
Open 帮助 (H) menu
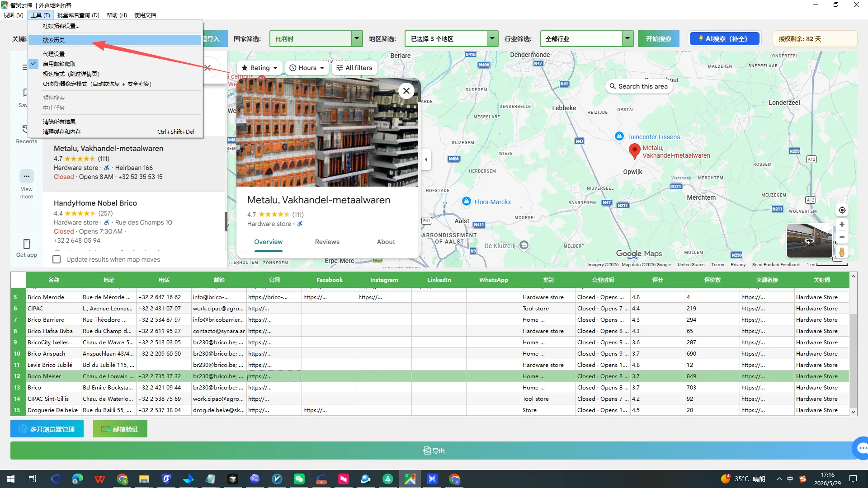tap(117, 15)
